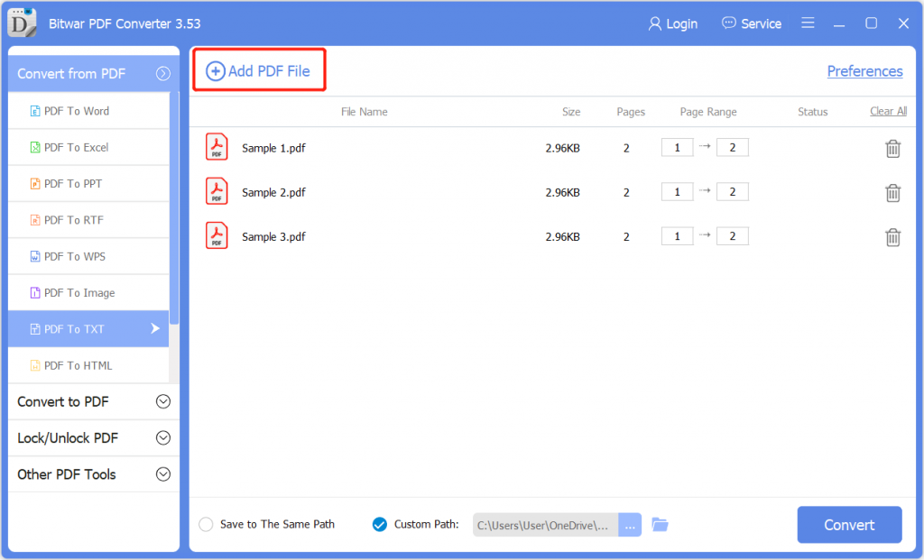This screenshot has width=924, height=560.
Task: Open the folder icon next to Custom Path
Action: pyautogui.click(x=660, y=524)
